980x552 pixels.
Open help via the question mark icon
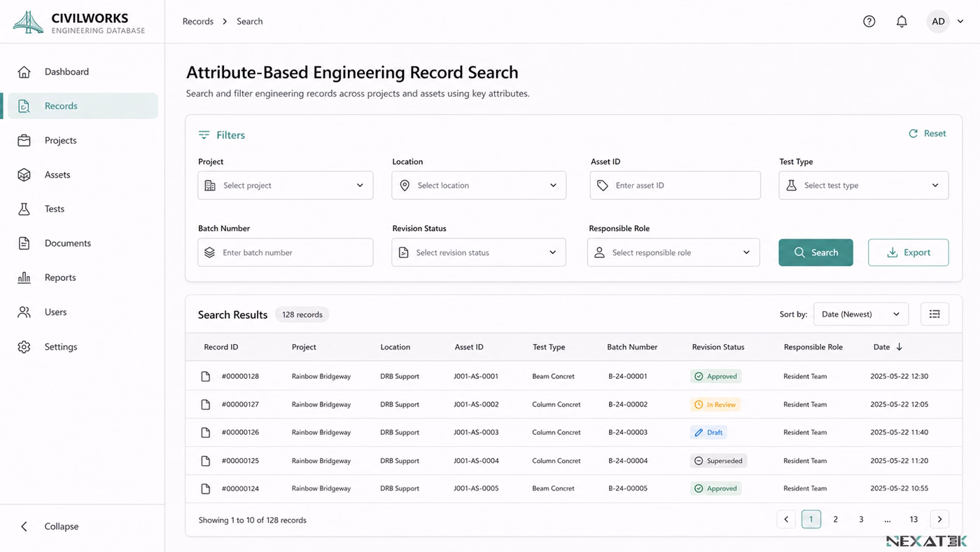(x=869, y=21)
